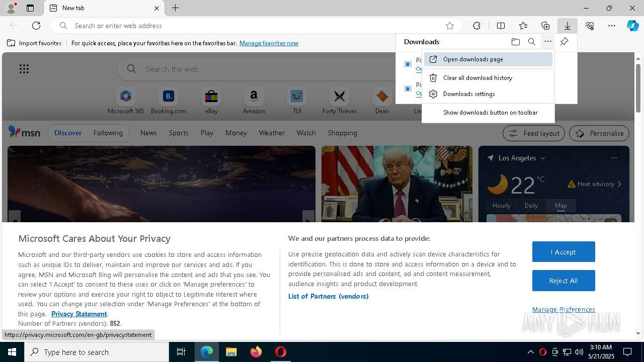
Task: Select the Hourly weather tab
Action: 502,206
